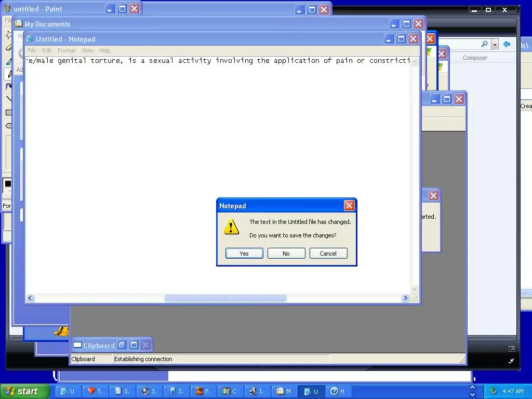Viewport: 532px width, 399px height.
Task: Click the Notepad title bar icon
Action: pyautogui.click(x=30, y=38)
